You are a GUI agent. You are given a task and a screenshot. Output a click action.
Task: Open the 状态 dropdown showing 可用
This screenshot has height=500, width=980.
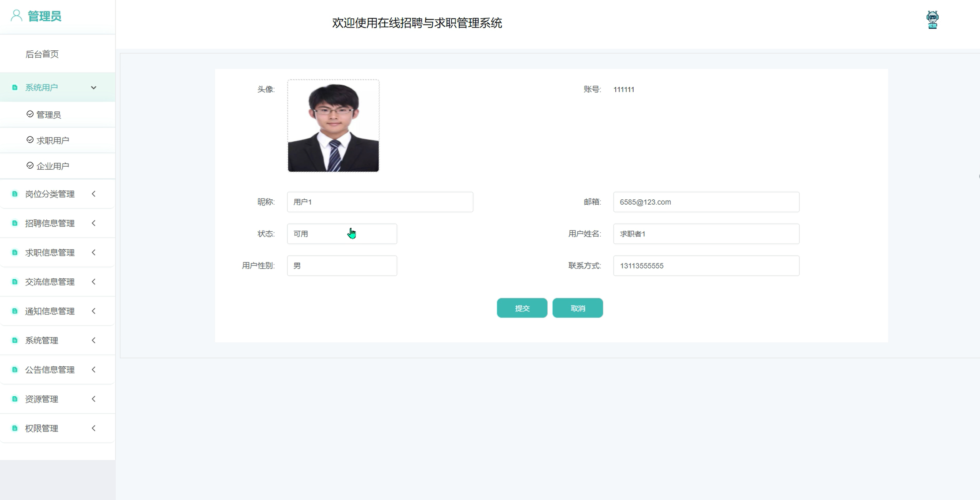point(342,234)
